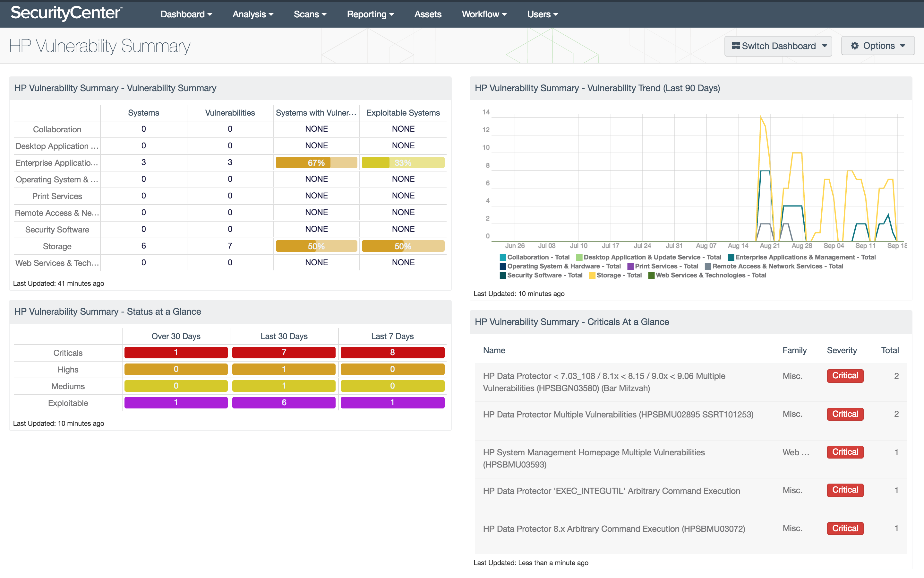
Task: Click Enterprise Applications row label
Action: pyautogui.click(x=57, y=163)
